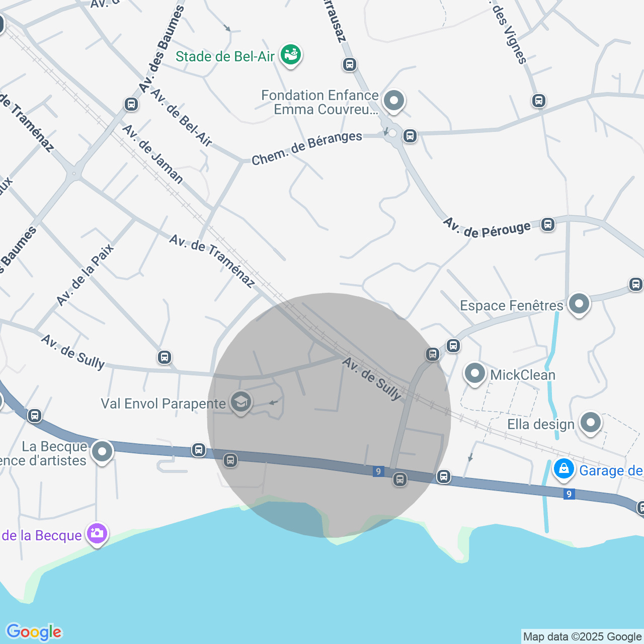This screenshot has width=644, height=644.
Task: Open the Espace Fenêtres location pin
Action: [579, 304]
